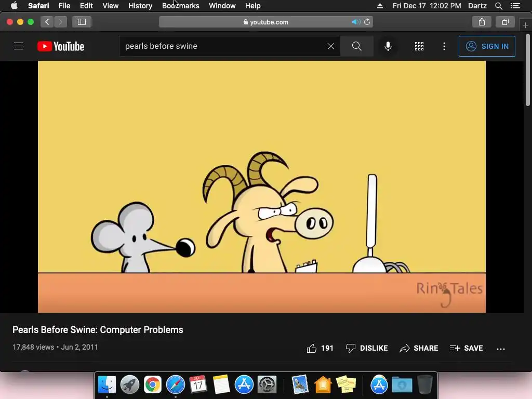
Task: Click the date and time in menu bar
Action: click(x=427, y=6)
